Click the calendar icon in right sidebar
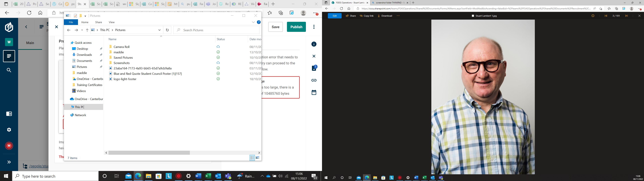Viewport: 644px width, 181px height. pos(314,93)
